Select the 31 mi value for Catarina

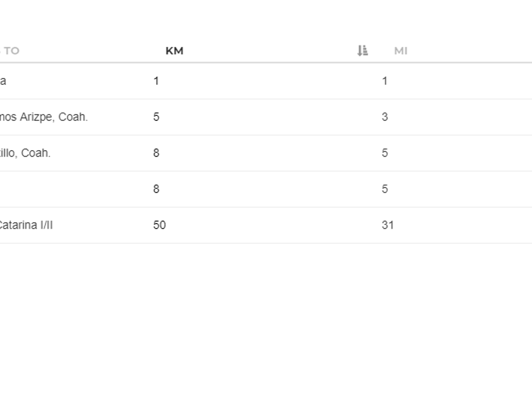[388, 225]
